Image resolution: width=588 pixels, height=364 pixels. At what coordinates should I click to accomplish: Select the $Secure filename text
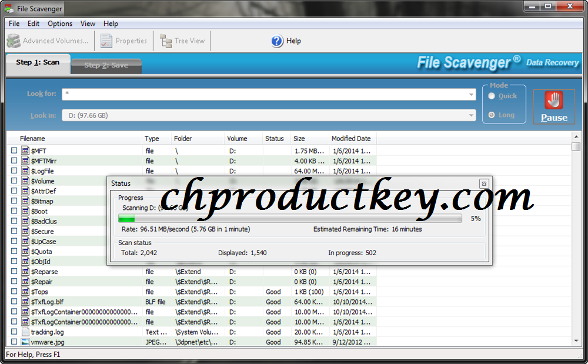42,232
